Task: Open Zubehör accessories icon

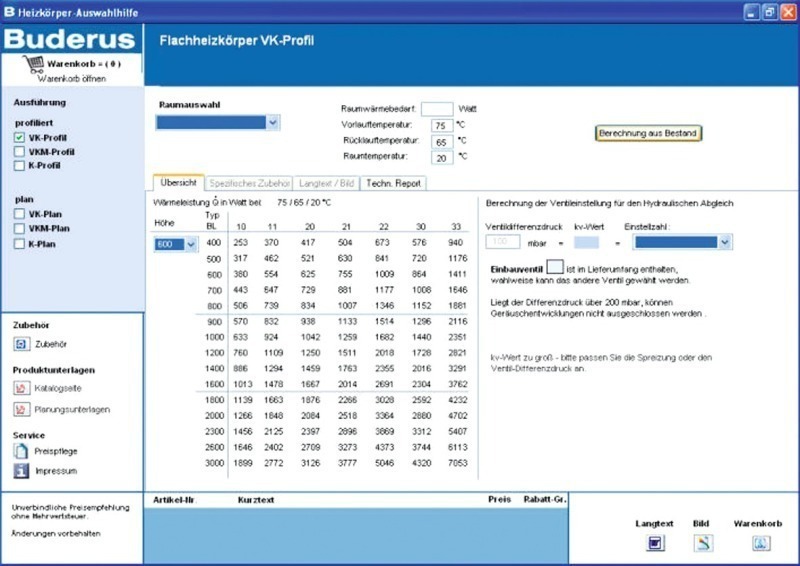Action: [x=21, y=344]
